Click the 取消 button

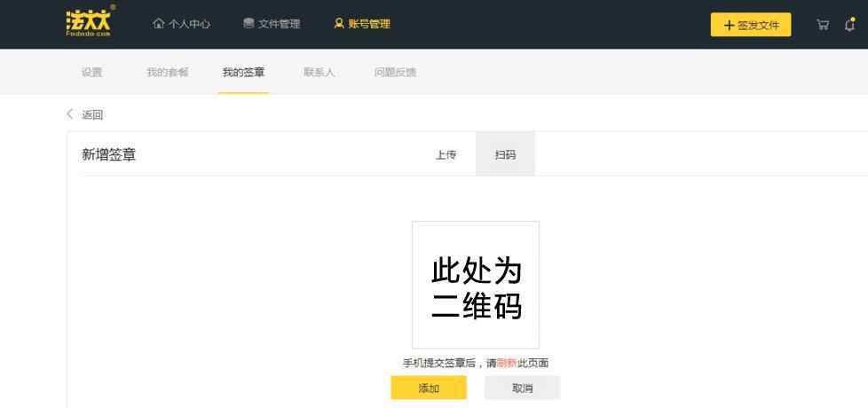[523, 388]
